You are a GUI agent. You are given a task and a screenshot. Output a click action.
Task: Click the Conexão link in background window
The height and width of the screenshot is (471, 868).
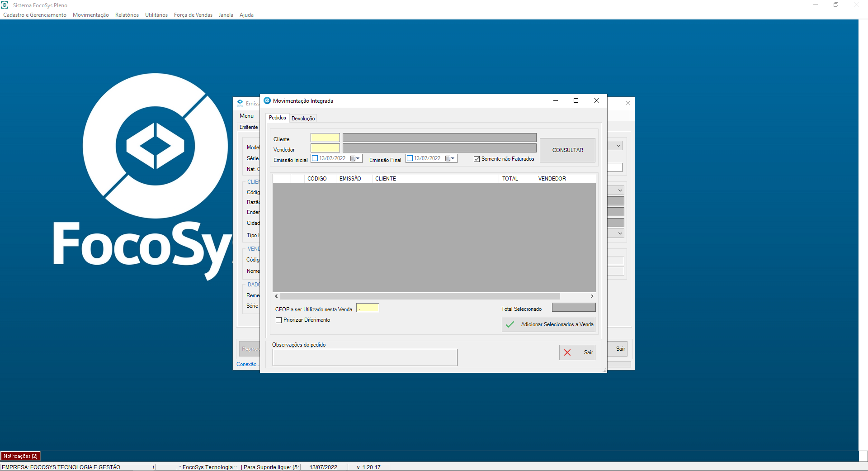[247, 364]
